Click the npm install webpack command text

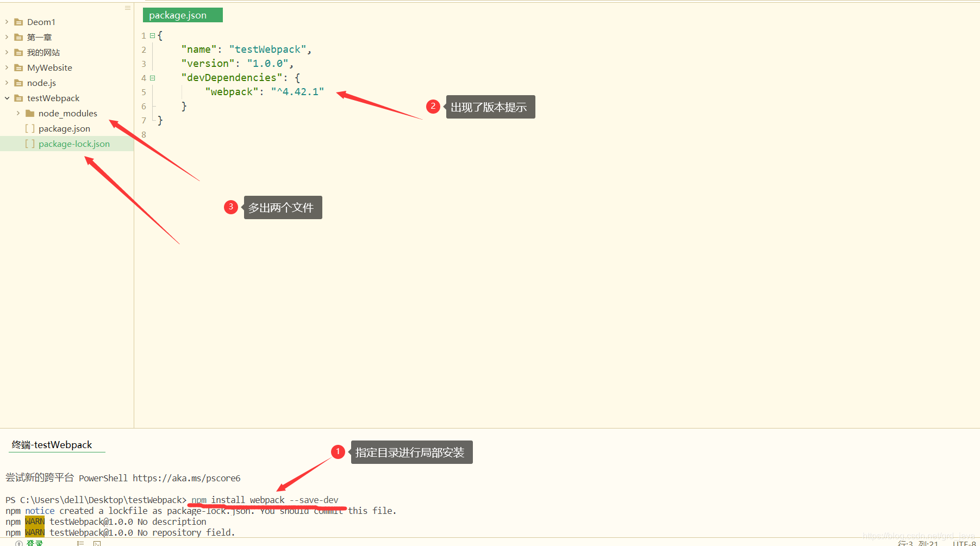(265, 500)
